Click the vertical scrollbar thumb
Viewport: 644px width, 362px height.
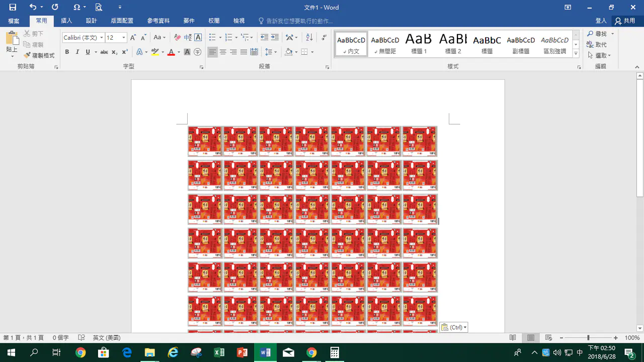coord(640,138)
